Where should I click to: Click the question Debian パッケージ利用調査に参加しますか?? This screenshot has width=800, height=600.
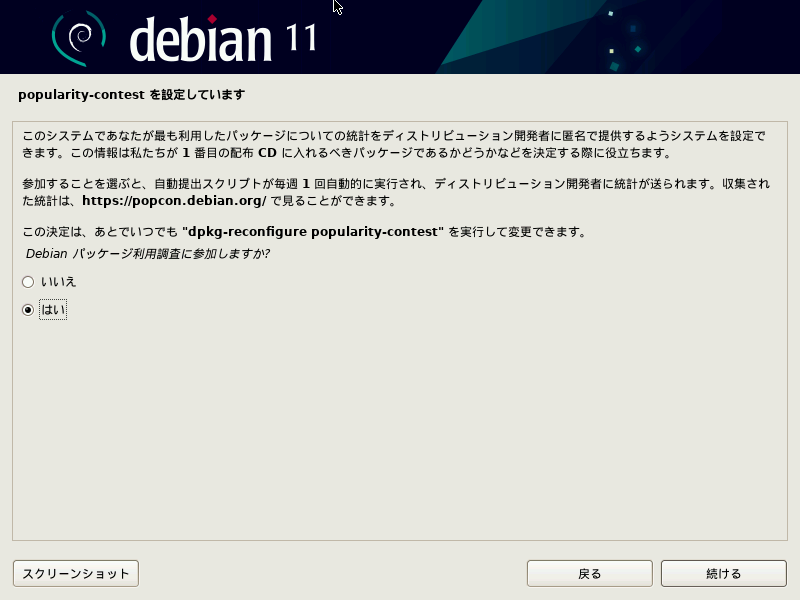(147, 254)
